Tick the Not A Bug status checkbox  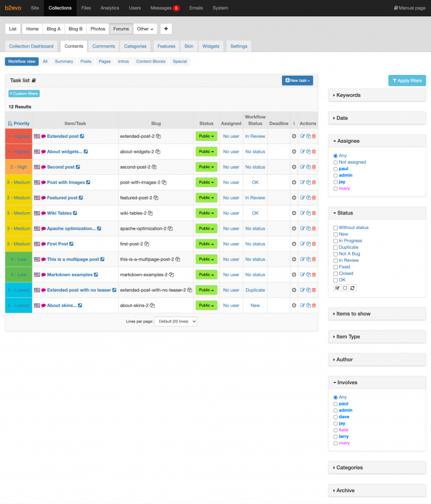tap(335, 254)
